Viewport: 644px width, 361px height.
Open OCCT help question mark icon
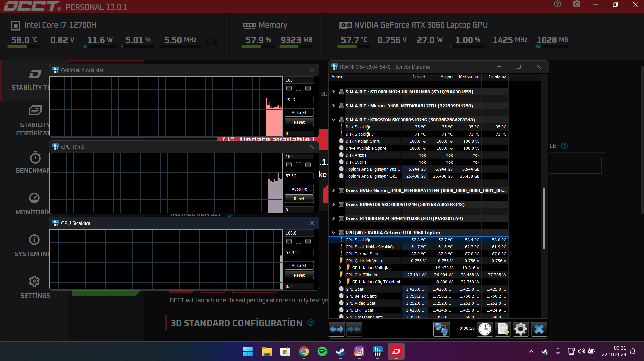557,4
